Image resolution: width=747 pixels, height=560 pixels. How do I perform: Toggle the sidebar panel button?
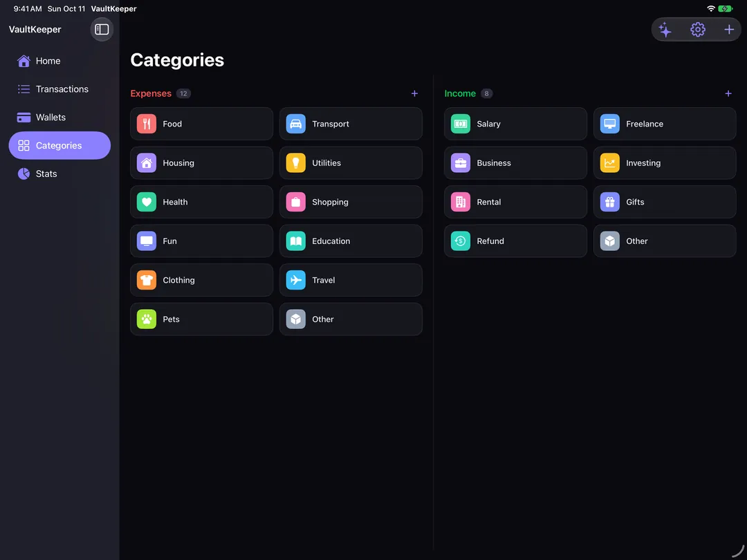102,30
